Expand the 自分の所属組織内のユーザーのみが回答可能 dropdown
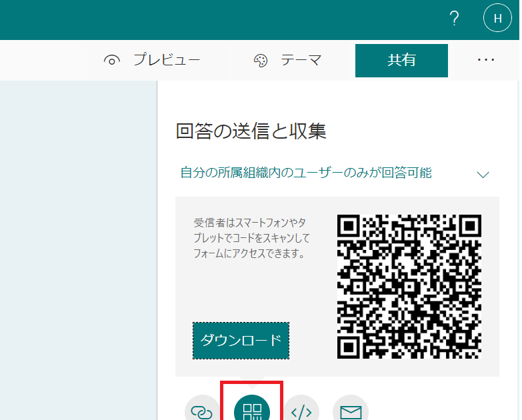522x420 pixels. pyautogui.click(x=335, y=173)
